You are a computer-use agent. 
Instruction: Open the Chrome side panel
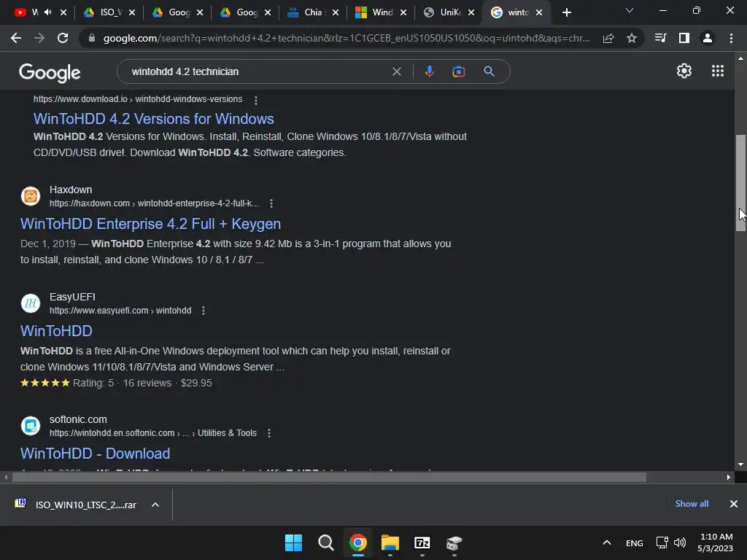(x=684, y=38)
